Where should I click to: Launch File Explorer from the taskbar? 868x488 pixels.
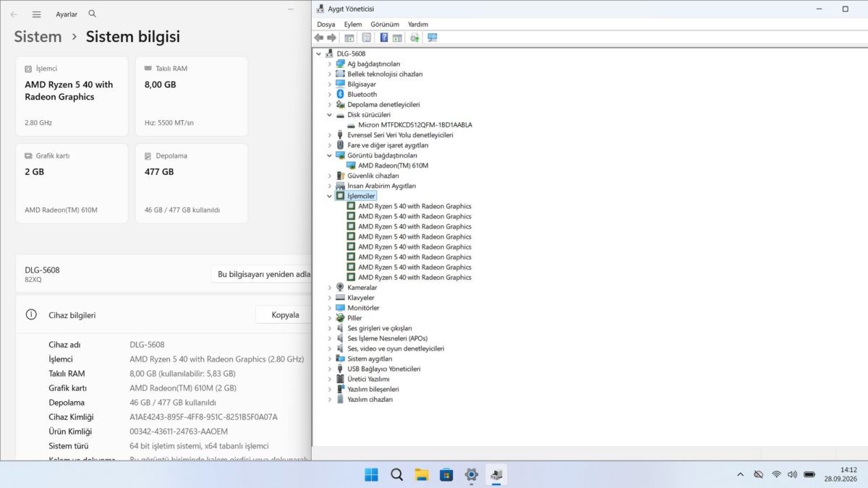point(422,474)
